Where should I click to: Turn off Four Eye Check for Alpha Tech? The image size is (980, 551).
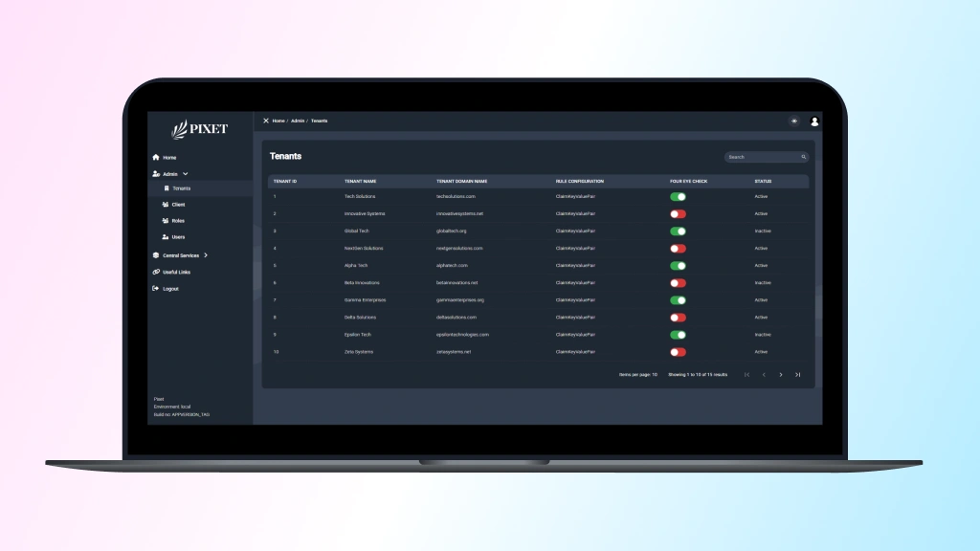(678, 266)
